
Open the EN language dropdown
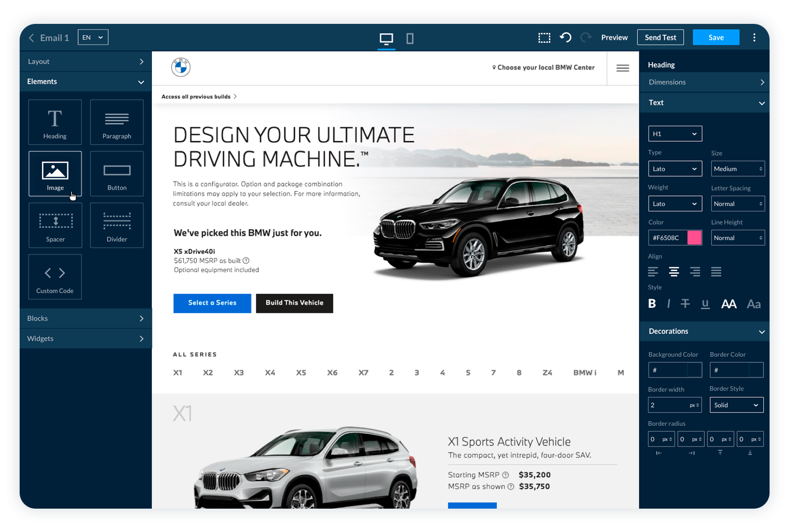[93, 37]
